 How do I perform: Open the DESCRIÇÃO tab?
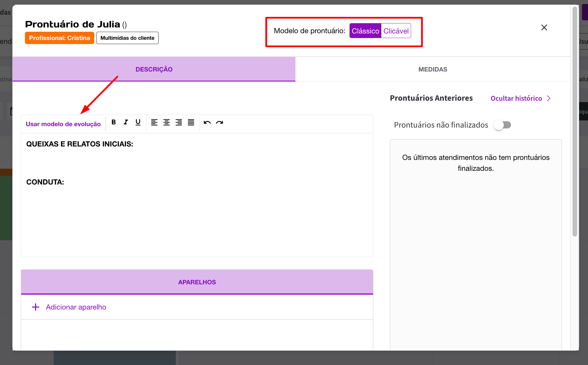[154, 69]
